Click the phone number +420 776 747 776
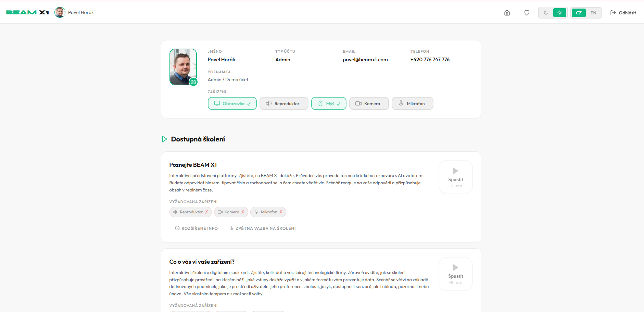Image resolution: width=644 pixels, height=312 pixels. (x=430, y=60)
